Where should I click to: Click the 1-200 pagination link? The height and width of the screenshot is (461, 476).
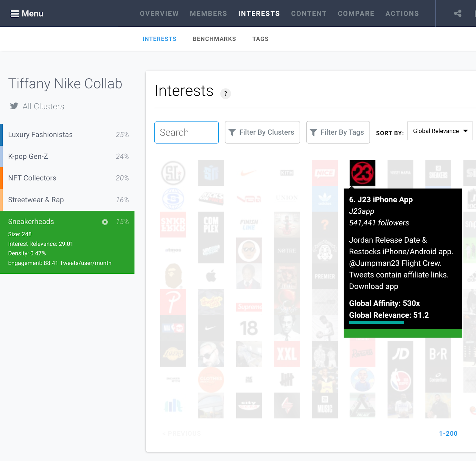click(x=448, y=434)
